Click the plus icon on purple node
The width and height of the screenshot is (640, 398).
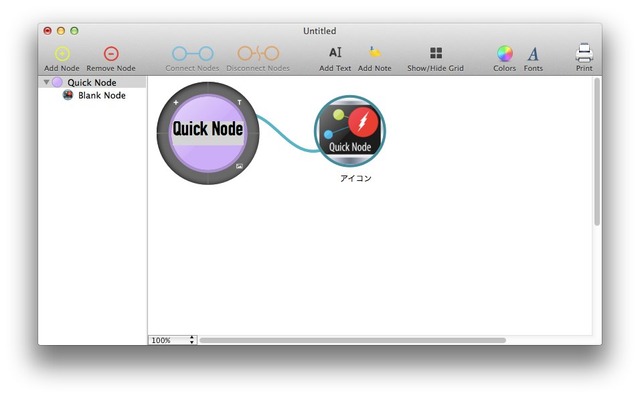coord(176,102)
